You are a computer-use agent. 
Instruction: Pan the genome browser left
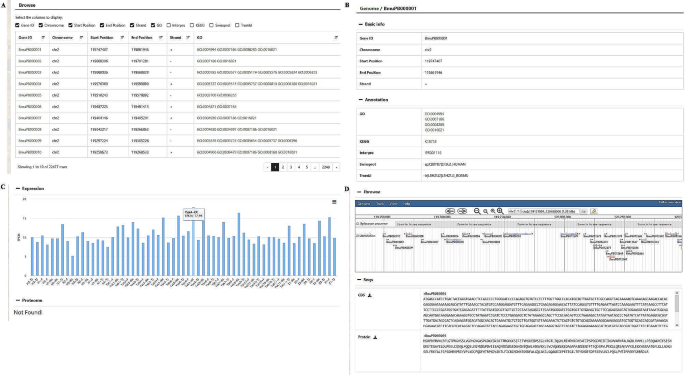coord(450,211)
